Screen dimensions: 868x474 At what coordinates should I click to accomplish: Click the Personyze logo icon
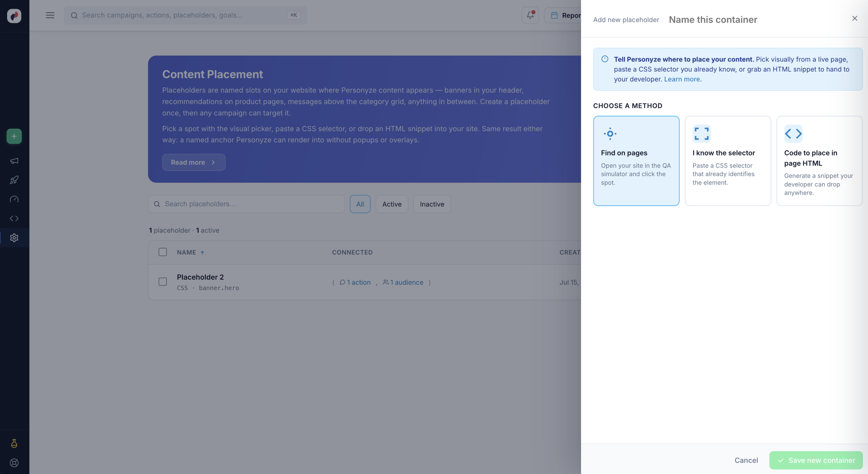tap(14, 16)
